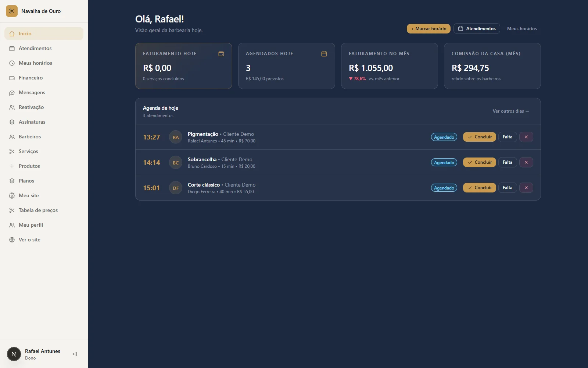Mark Falta on the Sobrancelha appointment
This screenshot has height=368, width=588.
pyautogui.click(x=508, y=162)
